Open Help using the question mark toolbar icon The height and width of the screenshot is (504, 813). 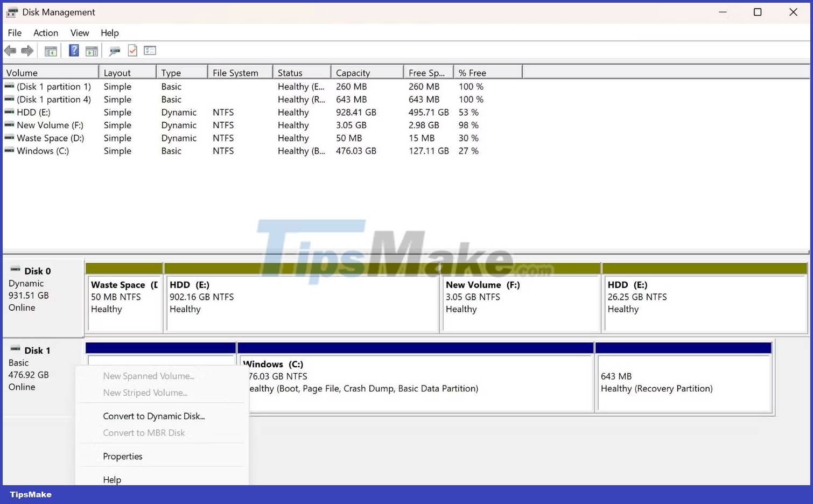click(x=73, y=50)
